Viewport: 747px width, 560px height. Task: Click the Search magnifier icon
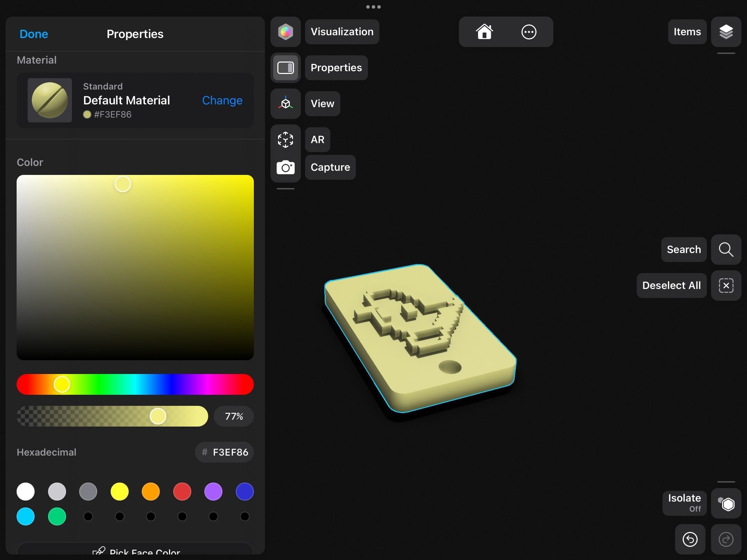[726, 250]
